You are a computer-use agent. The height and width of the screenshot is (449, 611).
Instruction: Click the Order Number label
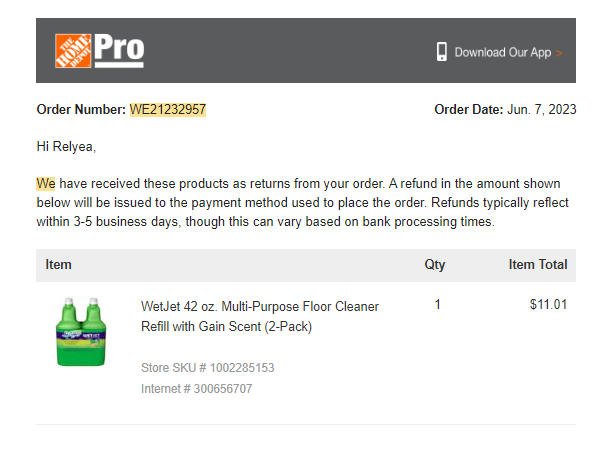pos(81,110)
